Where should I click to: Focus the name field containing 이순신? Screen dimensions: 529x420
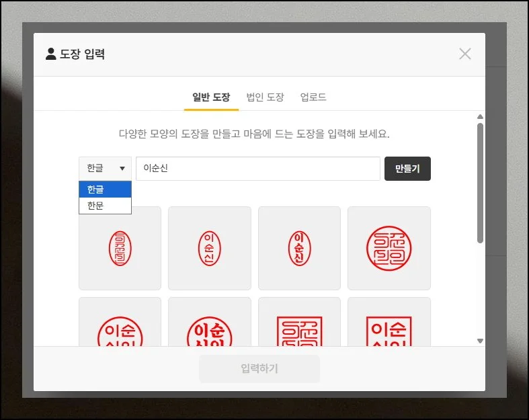click(258, 169)
